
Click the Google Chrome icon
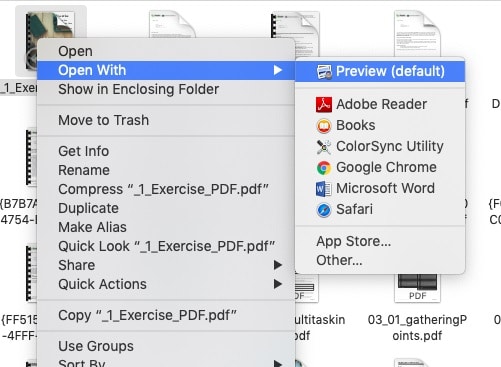[324, 168]
